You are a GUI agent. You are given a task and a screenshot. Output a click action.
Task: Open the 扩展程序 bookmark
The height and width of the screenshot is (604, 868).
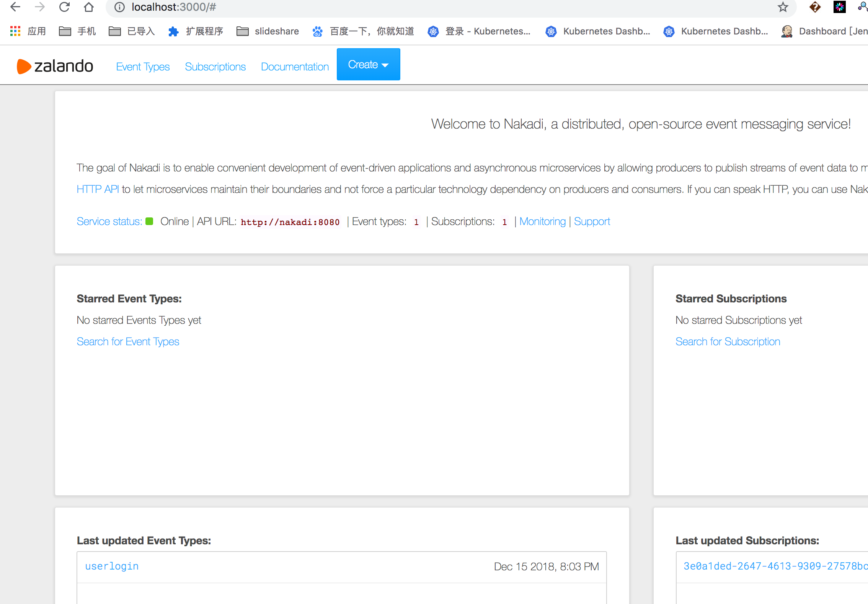pyautogui.click(x=196, y=31)
